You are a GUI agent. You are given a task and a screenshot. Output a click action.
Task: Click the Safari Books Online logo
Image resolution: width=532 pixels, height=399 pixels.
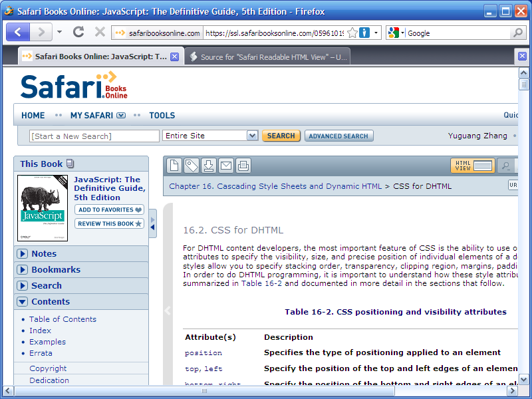(74, 86)
